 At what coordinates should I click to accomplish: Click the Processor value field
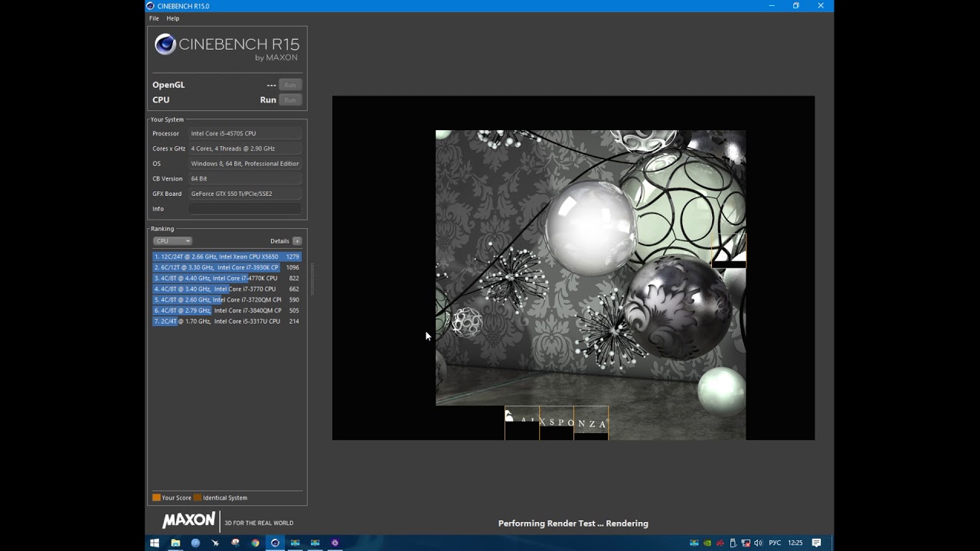tap(245, 134)
